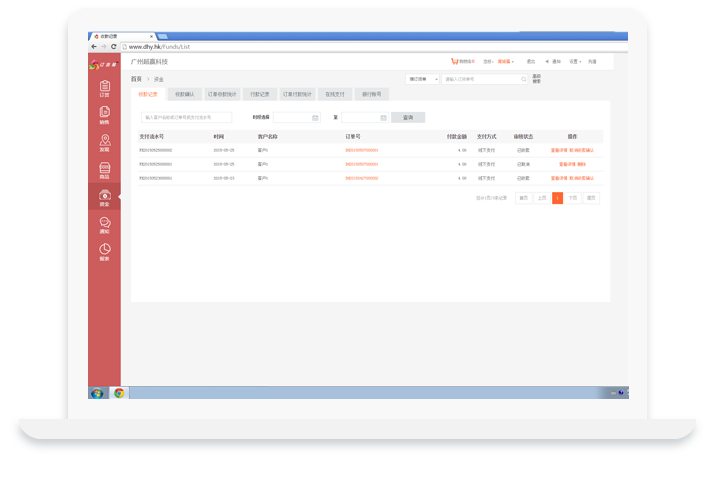Go to 下页 next page

573,198
